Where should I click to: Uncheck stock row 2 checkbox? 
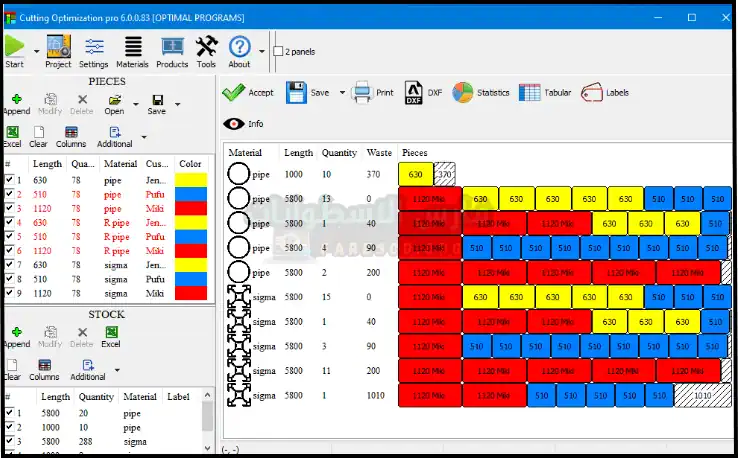(10, 426)
